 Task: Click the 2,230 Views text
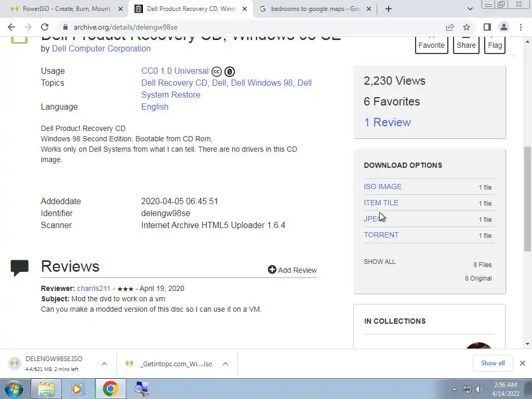[394, 81]
